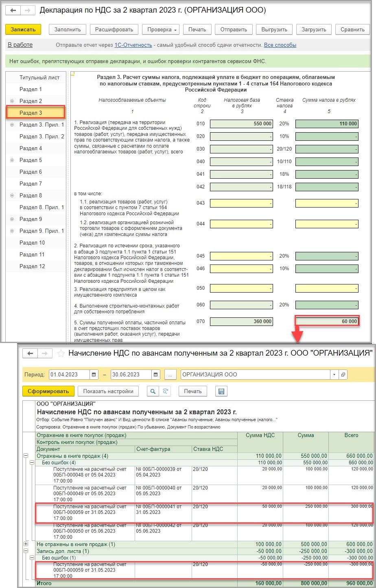This screenshot has height=588, width=376.
Task: Click line 010 tax amount 110 000
Action: tap(327, 124)
